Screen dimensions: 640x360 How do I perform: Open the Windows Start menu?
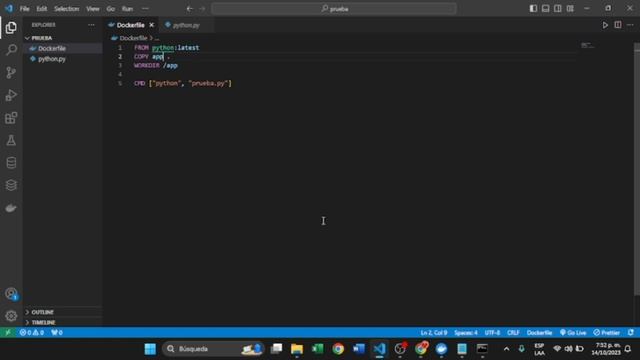point(150,349)
